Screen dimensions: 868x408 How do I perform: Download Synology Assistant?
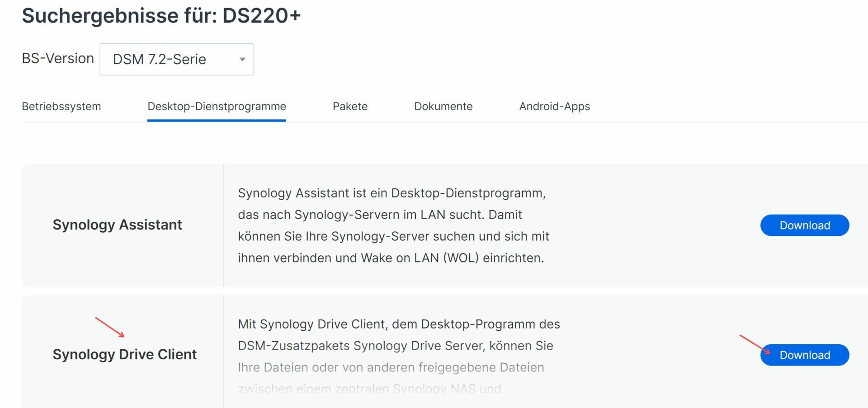(x=804, y=225)
